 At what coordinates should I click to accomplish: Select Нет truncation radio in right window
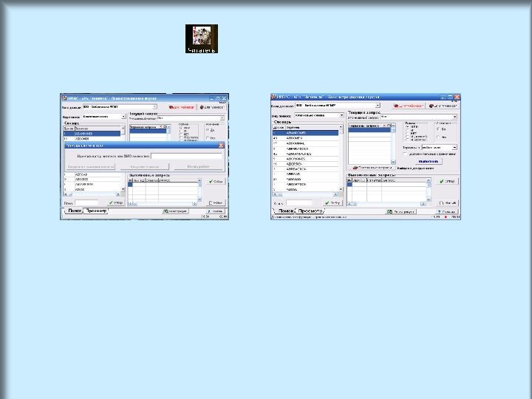438,137
